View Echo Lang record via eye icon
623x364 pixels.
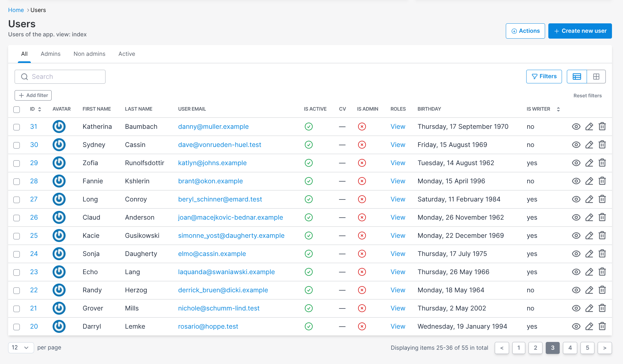click(x=576, y=272)
